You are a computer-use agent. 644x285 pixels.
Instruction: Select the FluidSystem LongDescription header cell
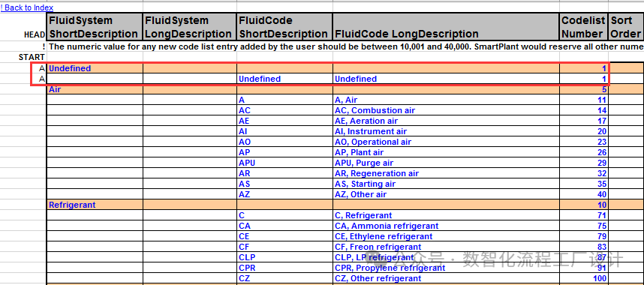(189, 27)
